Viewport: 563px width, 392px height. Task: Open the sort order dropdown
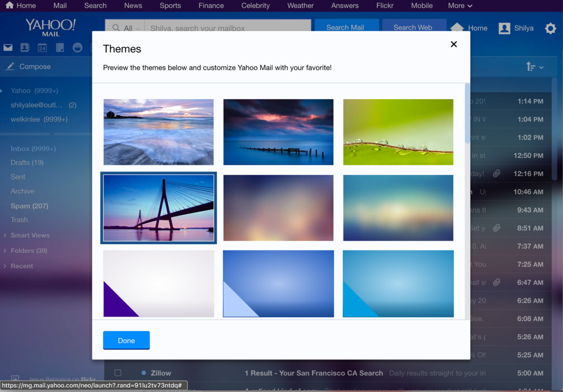pos(534,67)
